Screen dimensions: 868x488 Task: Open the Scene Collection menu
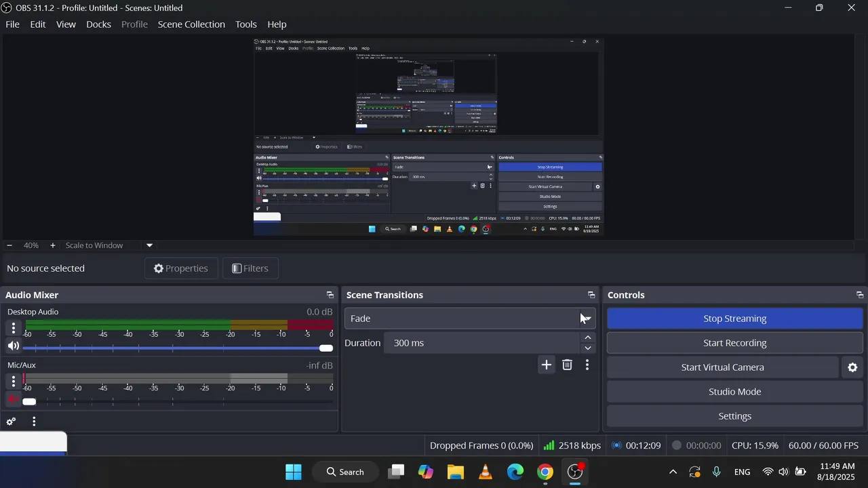[x=191, y=24]
